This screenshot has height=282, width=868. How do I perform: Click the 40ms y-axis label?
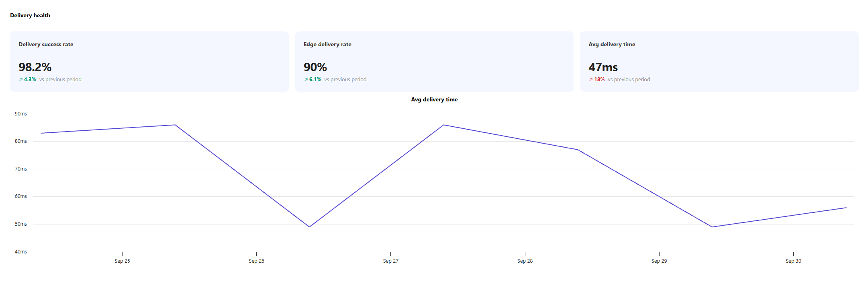(x=21, y=252)
